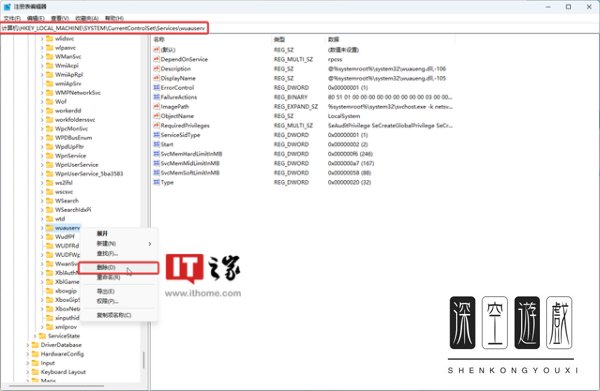Click the Start DWORD value icon

pos(156,144)
